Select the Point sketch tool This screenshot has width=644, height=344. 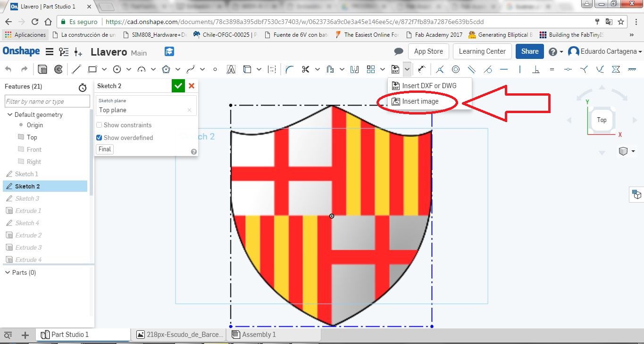tap(215, 69)
